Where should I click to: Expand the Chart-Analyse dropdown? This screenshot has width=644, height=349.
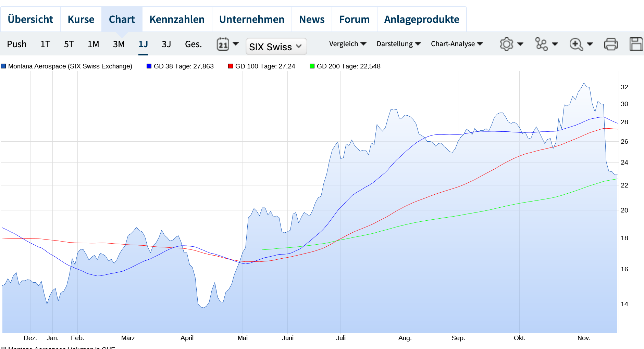(457, 44)
